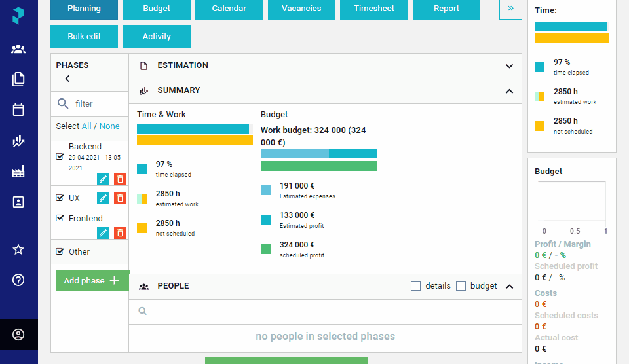Click the Add phase button
Viewport: 629px width, 364px height.
click(92, 280)
